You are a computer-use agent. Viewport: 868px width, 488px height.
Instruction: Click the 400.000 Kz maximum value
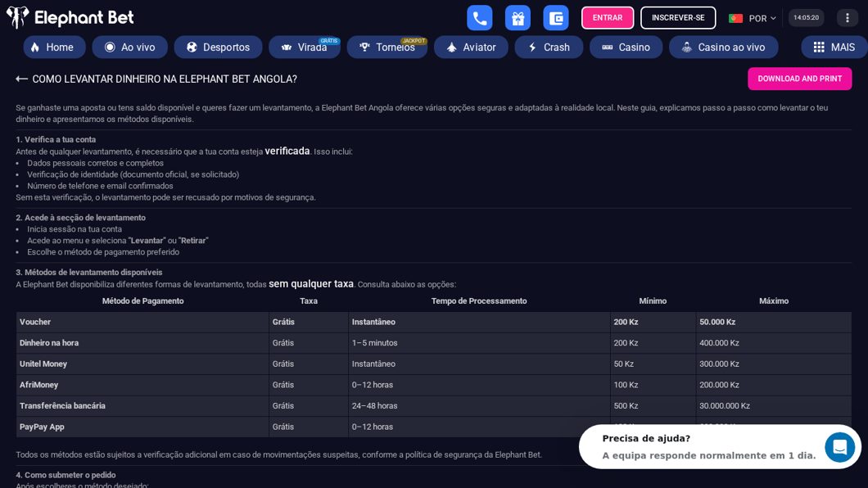click(x=719, y=343)
